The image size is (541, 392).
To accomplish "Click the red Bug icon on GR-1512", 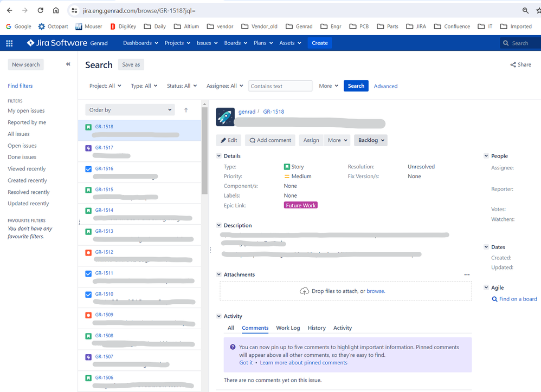I will [88, 252].
